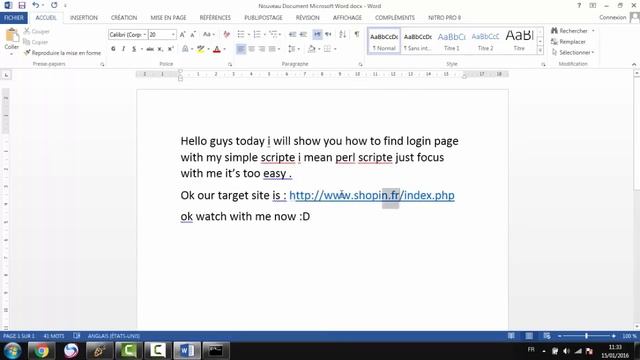Viewport: 640px width, 360px height.
Task: Open the Police font dialog launcher
Action: [x=230, y=64]
